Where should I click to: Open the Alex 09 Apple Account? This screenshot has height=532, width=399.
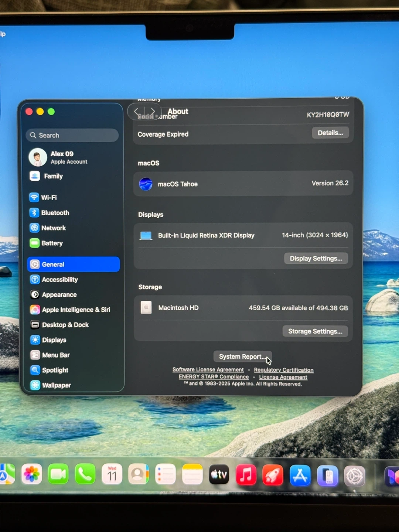[x=63, y=157]
